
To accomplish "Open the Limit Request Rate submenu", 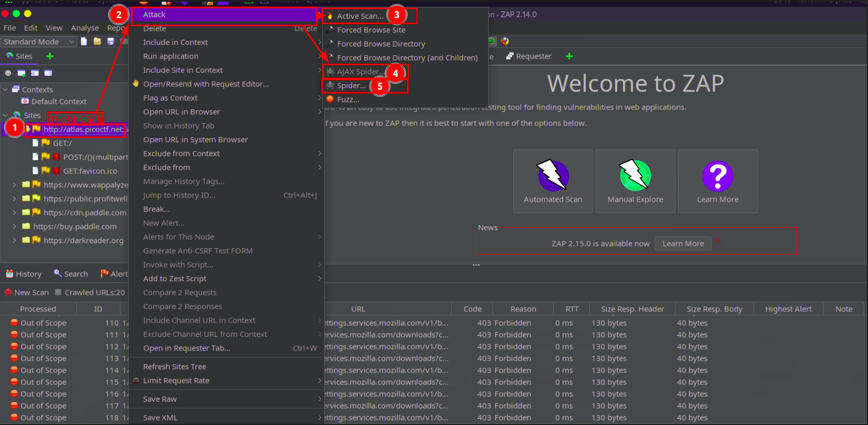I will [226, 381].
